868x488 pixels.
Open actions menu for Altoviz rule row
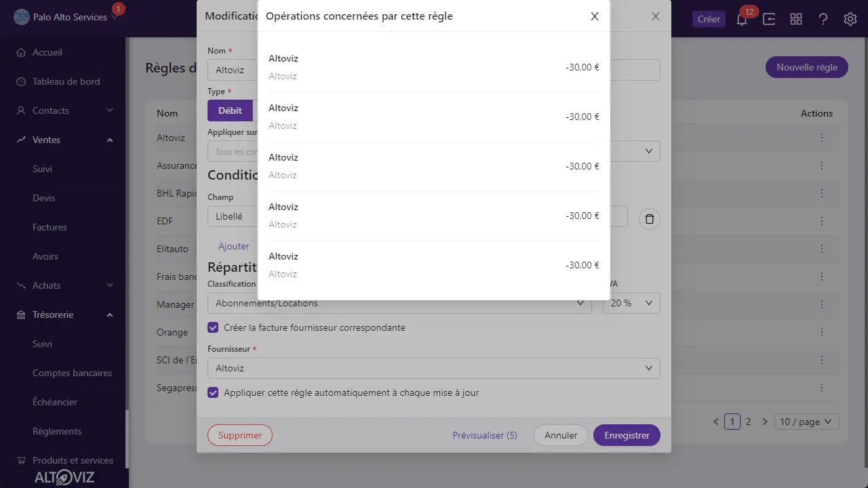(822, 138)
